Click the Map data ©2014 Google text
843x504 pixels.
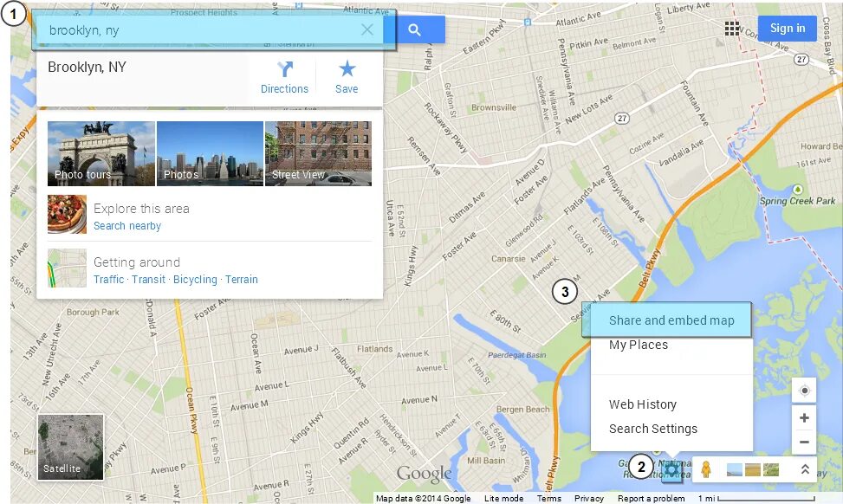point(423,498)
